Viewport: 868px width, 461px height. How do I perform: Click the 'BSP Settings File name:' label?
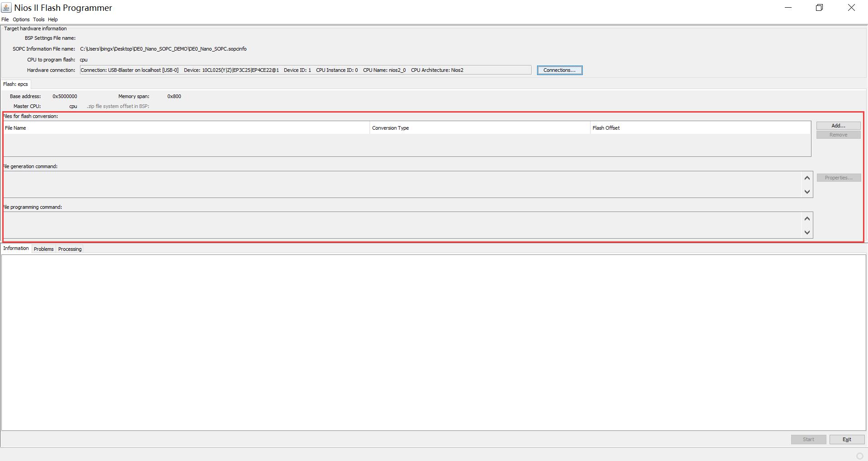pyautogui.click(x=50, y=38)
